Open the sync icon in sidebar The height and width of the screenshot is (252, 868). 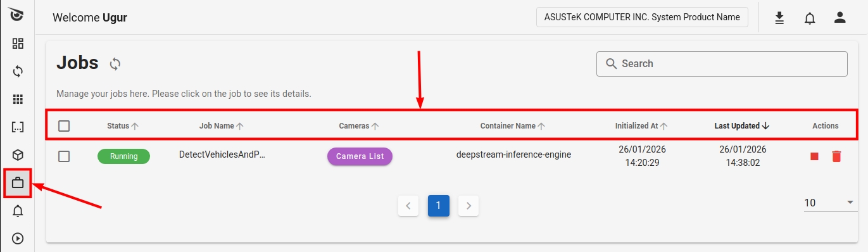[x=18, y=72]
